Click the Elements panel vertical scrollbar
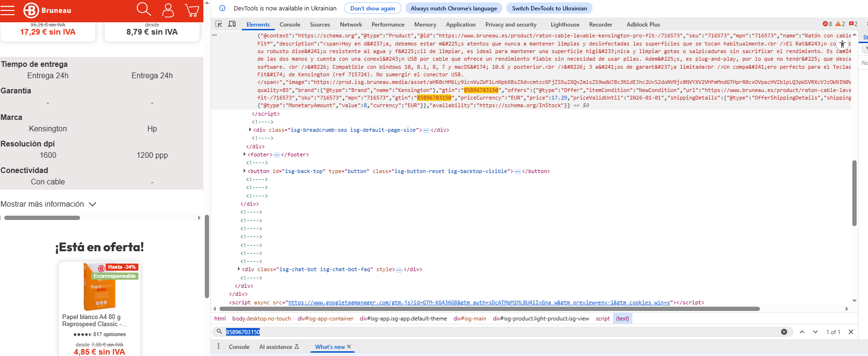868x356 pixels. point(854,193)
